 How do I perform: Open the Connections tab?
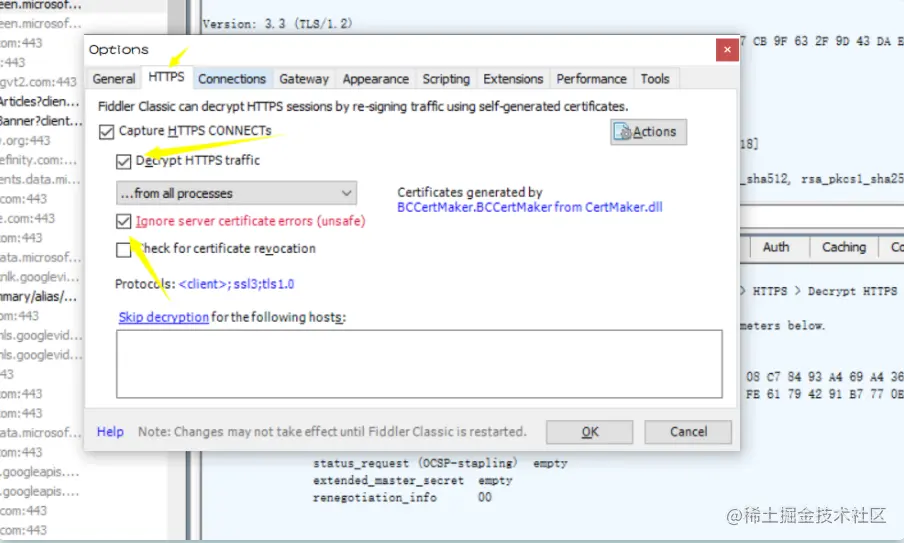tap(232, 79)
